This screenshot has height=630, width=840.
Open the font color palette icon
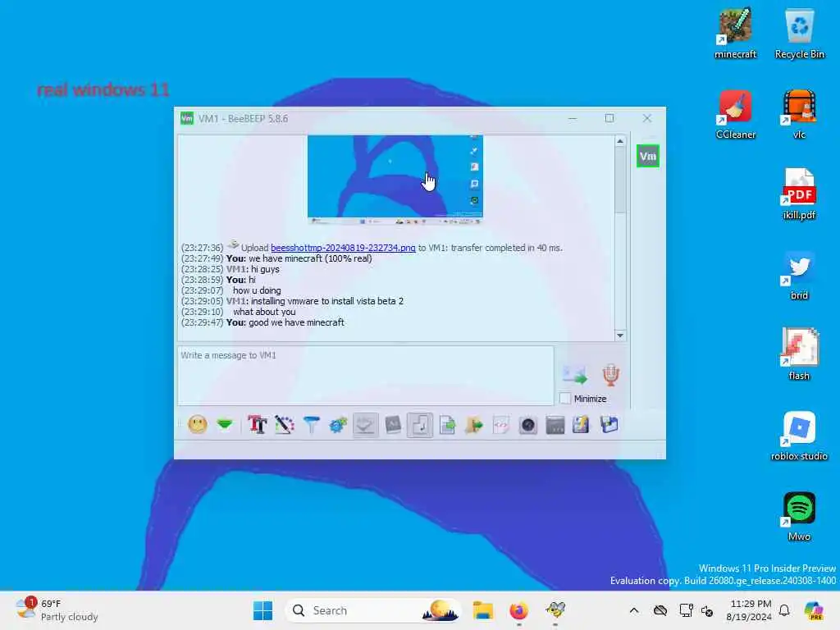[285, 425]
